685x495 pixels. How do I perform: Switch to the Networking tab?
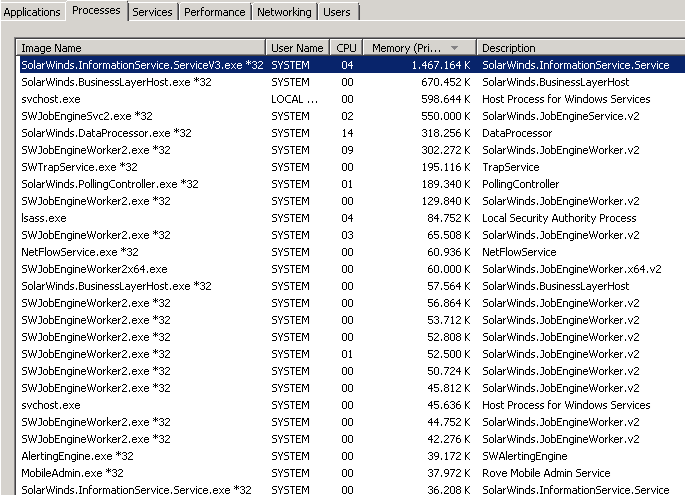click(x=284, y=12)
